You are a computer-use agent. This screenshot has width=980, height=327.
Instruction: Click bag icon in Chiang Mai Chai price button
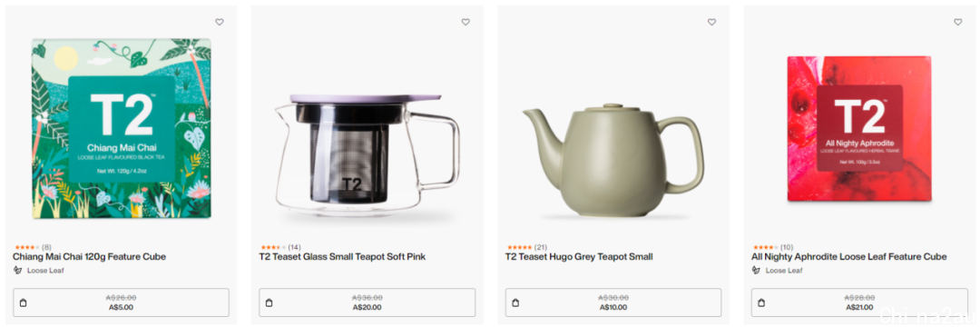(x=23, y=302)
